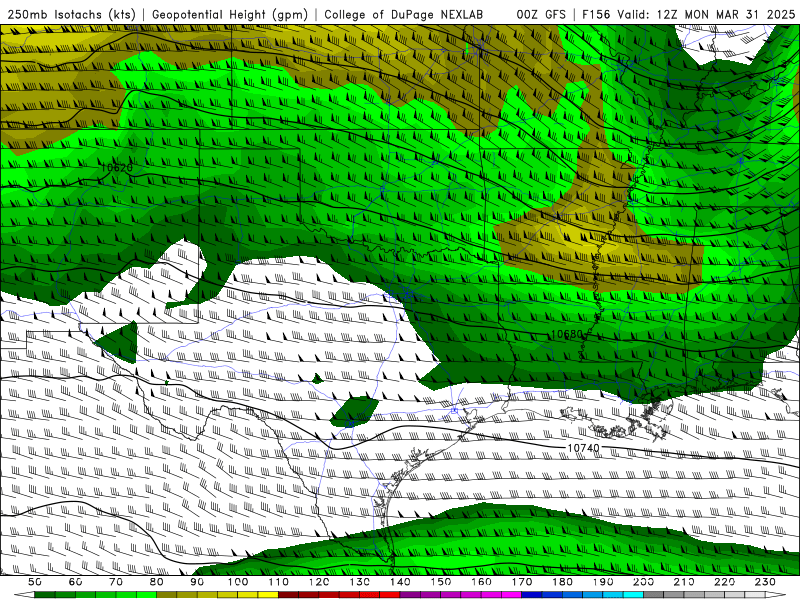This screenshot has height=600, width=800.
Task: Click the 170 value on the color scale
Action: click(521, 582)
